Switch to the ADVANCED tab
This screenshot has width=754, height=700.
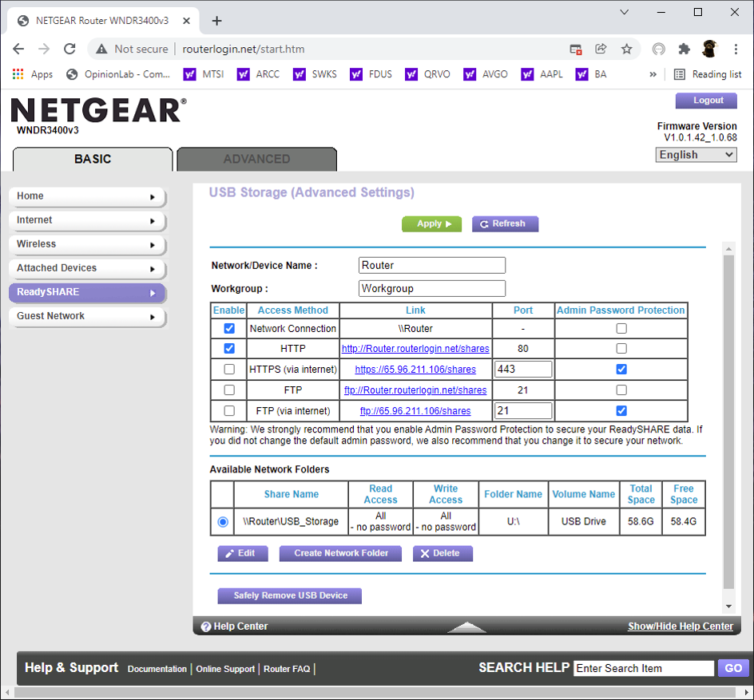pos(256,159)
